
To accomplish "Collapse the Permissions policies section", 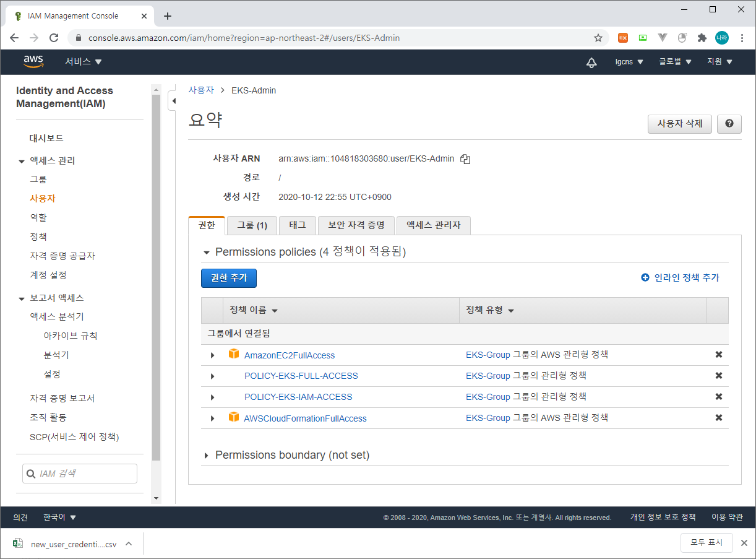I will pyautogui.click(x=206, y=253).
